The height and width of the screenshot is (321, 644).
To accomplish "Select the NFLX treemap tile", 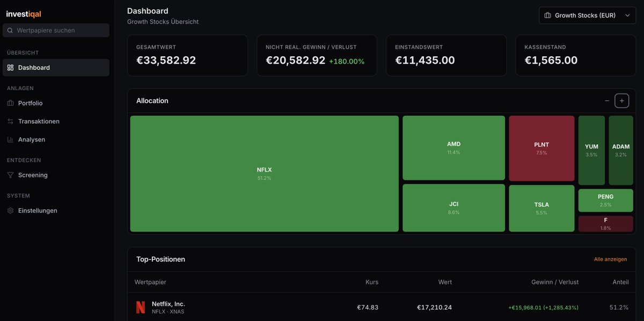I will (x=264, y=174).
